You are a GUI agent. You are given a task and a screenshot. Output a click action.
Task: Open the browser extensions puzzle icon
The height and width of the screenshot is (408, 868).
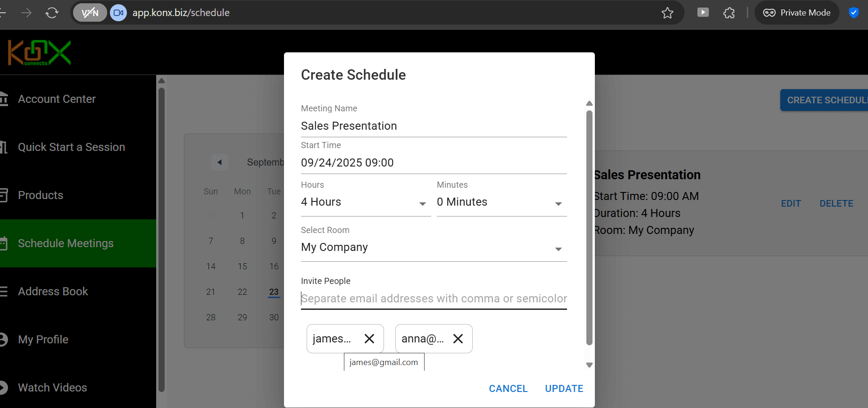click(x=729, y=13)
